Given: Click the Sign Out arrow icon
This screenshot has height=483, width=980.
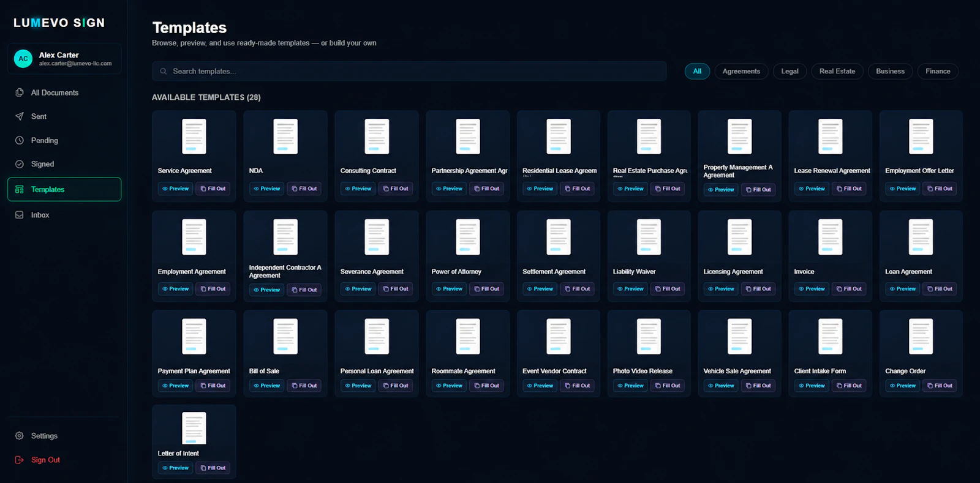Looking at the screenshot, I should (20, 460).
